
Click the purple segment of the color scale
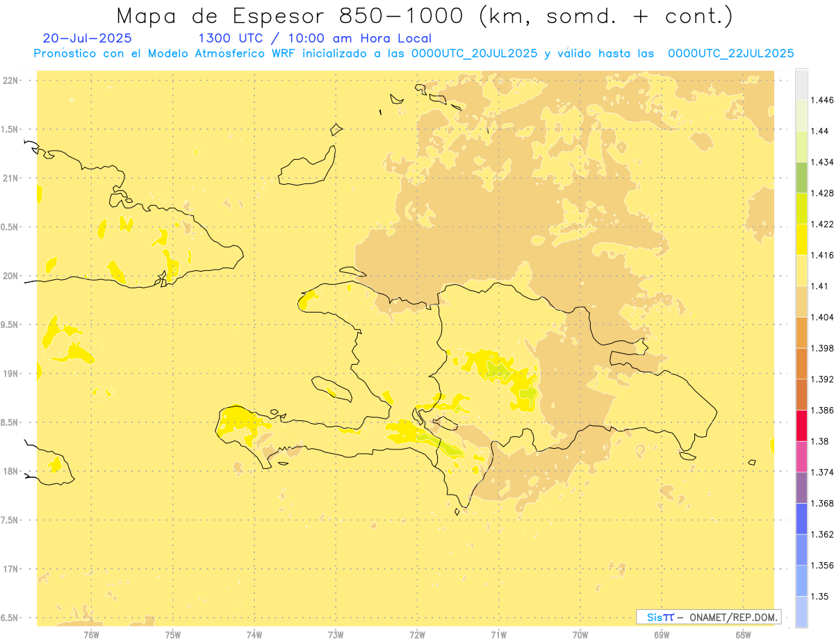801,488
